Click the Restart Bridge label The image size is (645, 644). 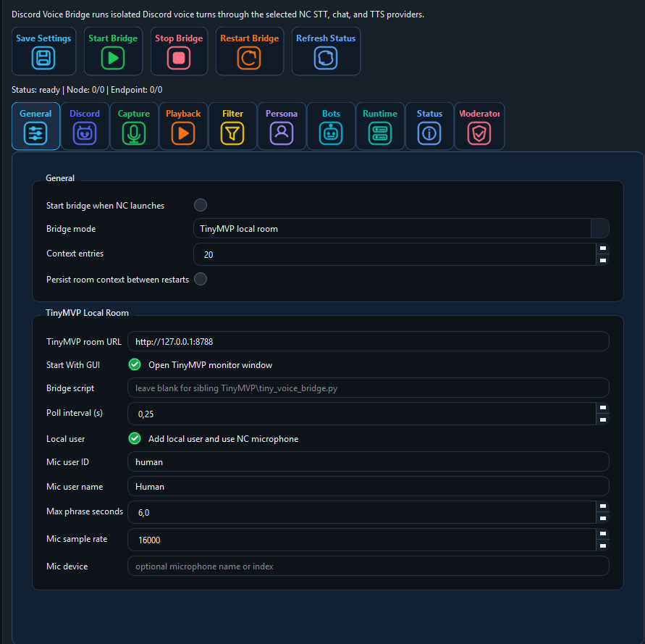[x=249, y=38]
